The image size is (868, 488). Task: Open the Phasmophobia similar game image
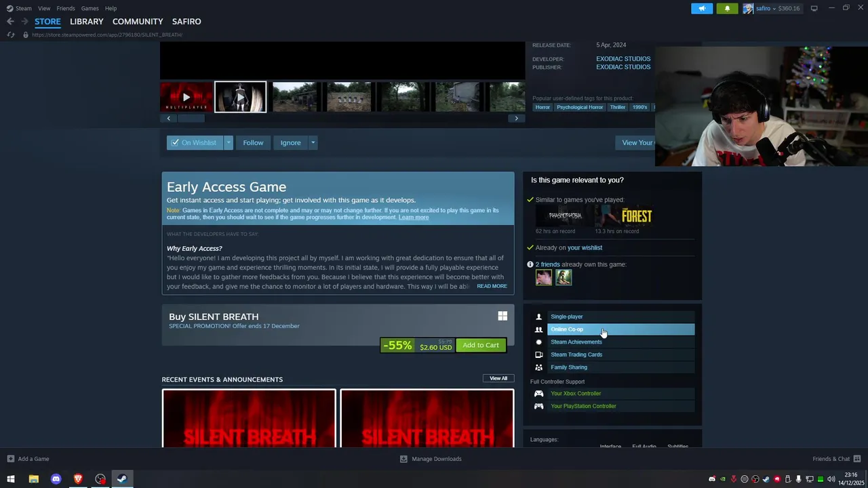565,216
